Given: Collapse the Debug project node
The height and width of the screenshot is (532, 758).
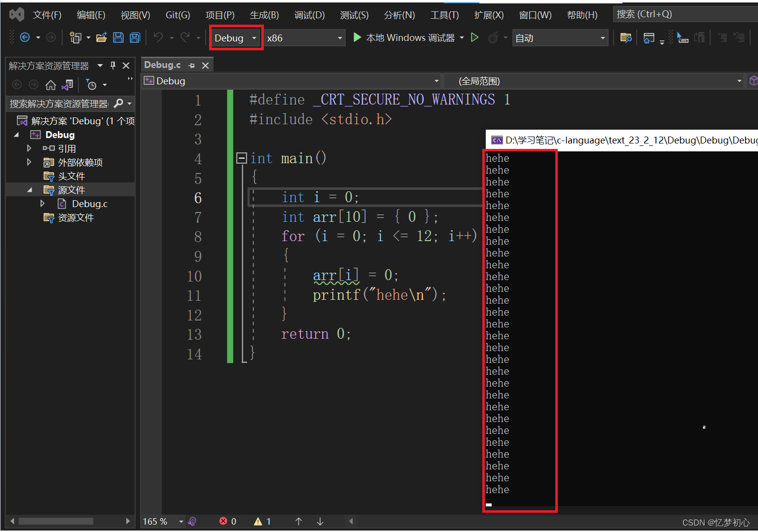Looking at the screenshot, I should pos(16,135).
